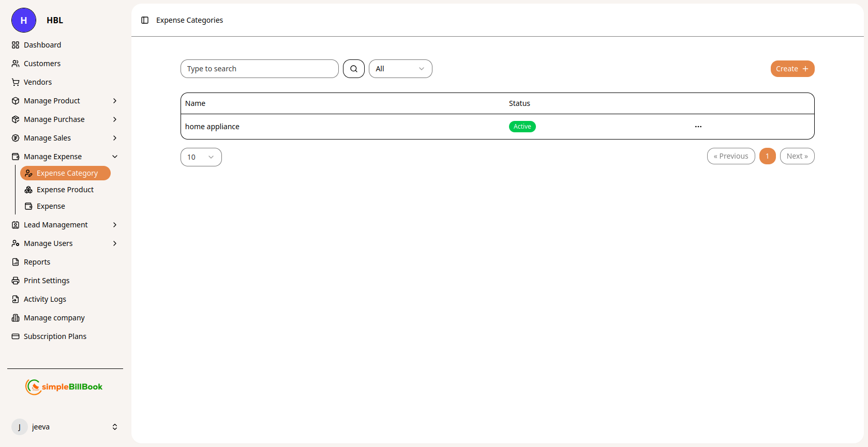Open the three-dot actions for home appliance

(x=698, y=127)
